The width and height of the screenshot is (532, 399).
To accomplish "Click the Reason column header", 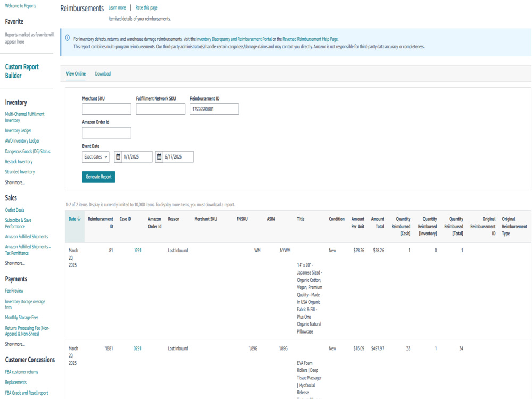I will point(173,219).
